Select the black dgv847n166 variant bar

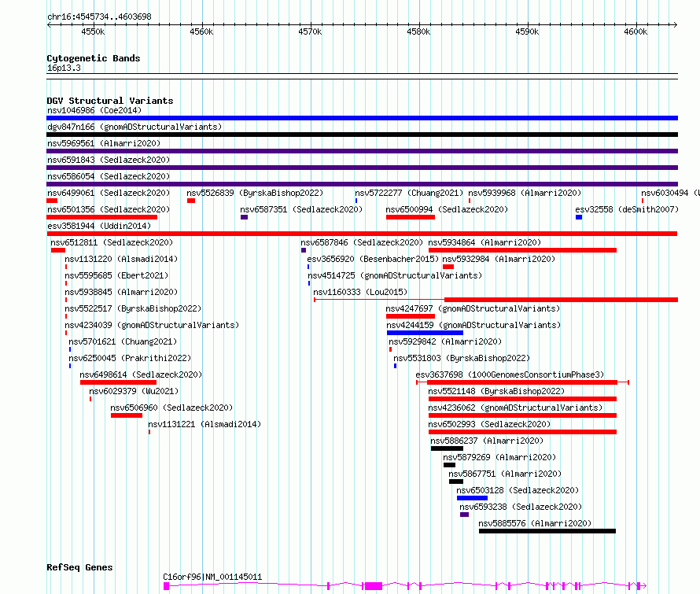[x=362, y=135]
